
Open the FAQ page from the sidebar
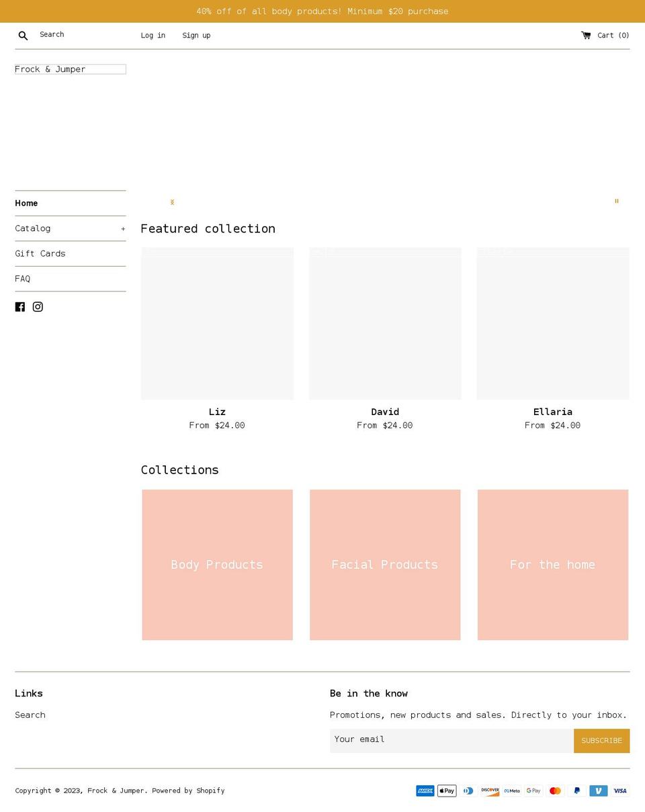point(22,278)
